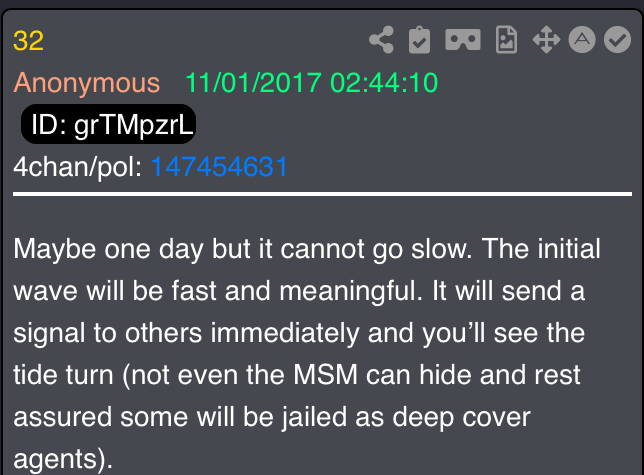
Task: Click the 4chan/pol: source label
Action: click(78, 167)
